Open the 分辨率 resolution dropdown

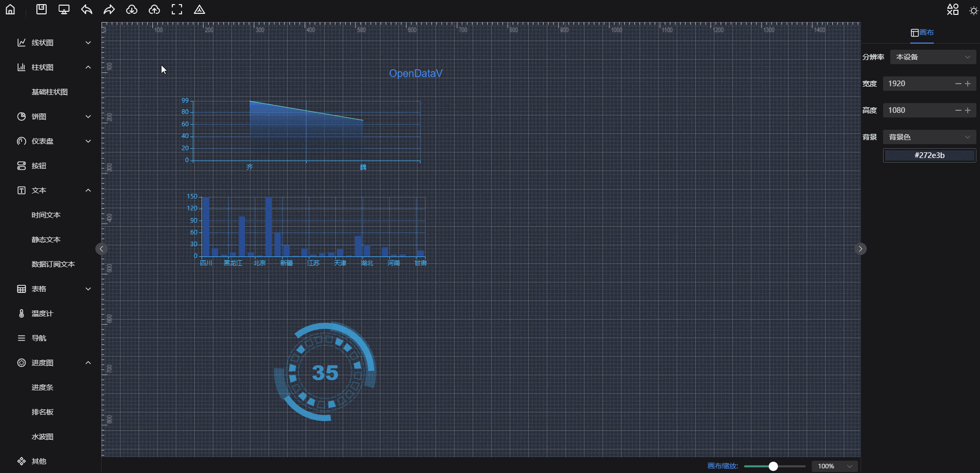pyautogui.click(x=933, y=57)
